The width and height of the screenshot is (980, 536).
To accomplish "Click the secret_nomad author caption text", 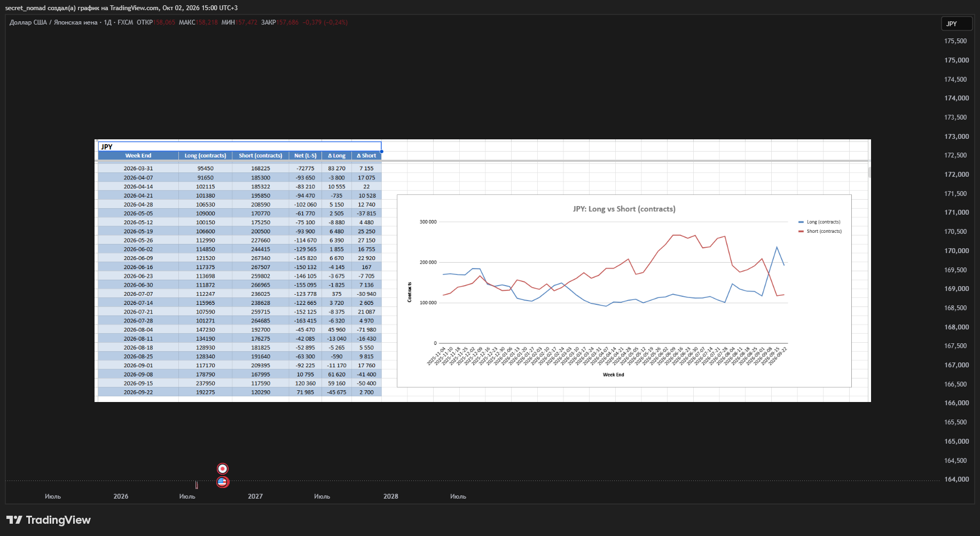I will click(x=121, y=8).
